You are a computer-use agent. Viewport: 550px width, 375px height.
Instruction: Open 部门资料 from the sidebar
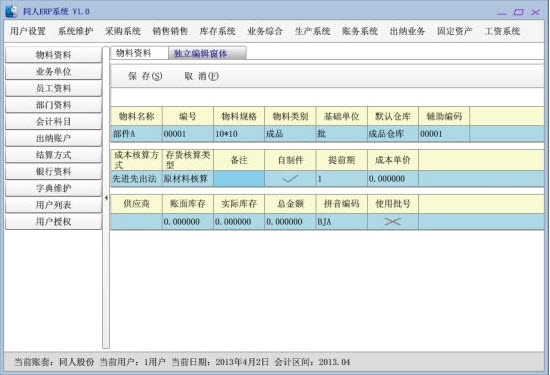[53, 105]
